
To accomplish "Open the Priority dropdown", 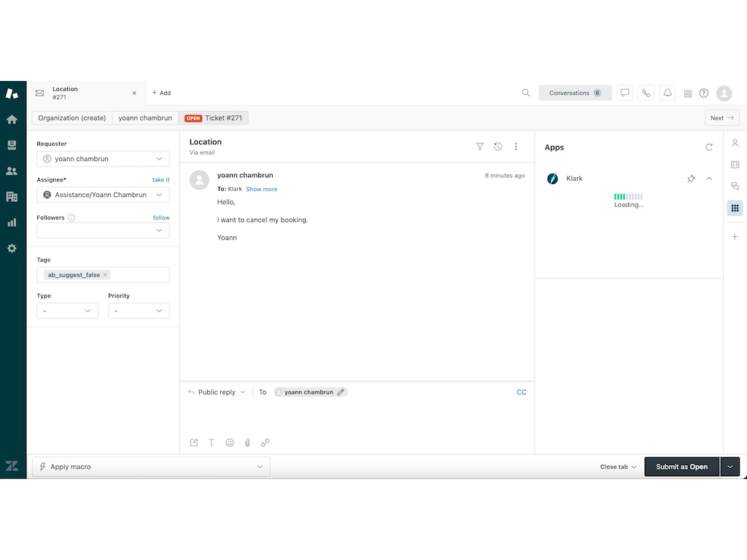I will pos(139,311).
